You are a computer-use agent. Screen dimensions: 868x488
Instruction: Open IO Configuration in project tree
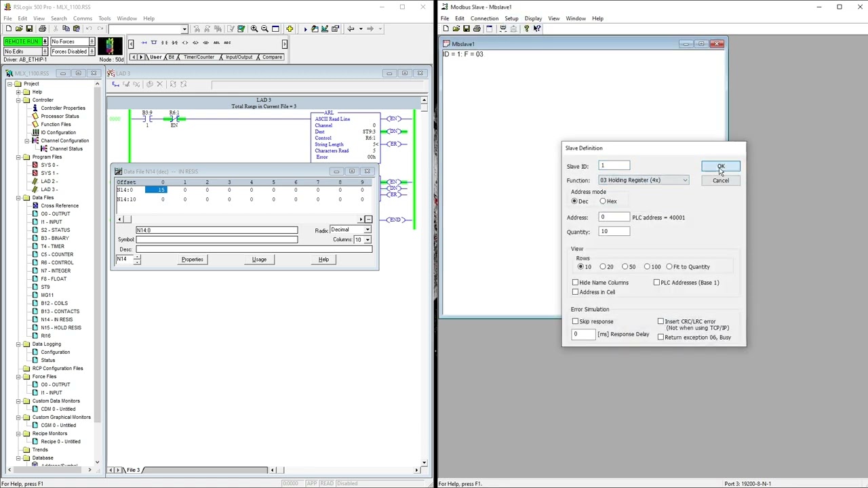(x=58, y=133)
